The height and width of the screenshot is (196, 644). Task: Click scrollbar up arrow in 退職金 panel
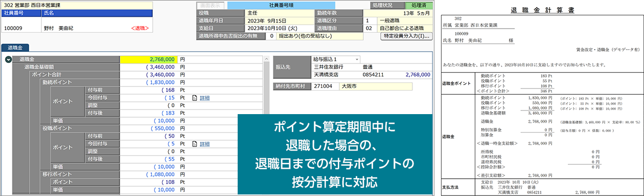tap(267, 59)
